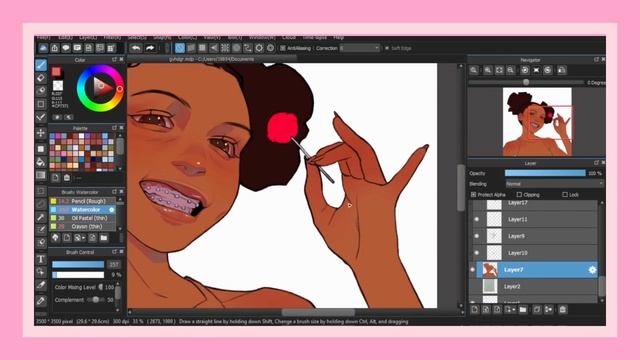Select the Oil Pastel (thin) brush
The image size is (640, 360).
(82, 218)
